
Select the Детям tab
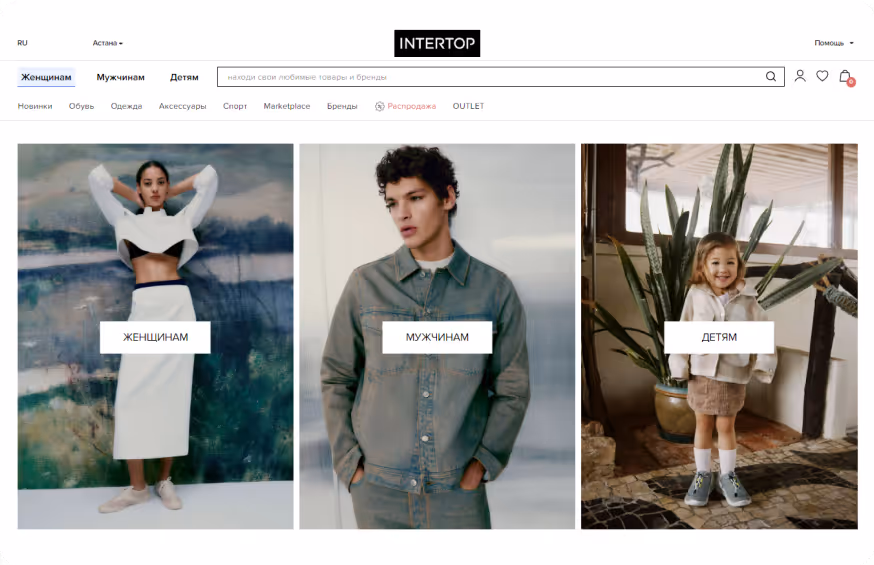point(184,77)
